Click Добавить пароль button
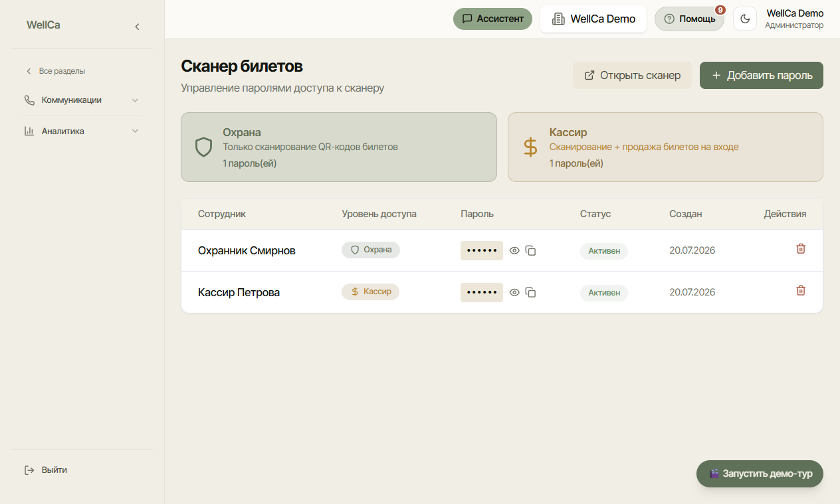840x504 pixels. pos(762,76)
